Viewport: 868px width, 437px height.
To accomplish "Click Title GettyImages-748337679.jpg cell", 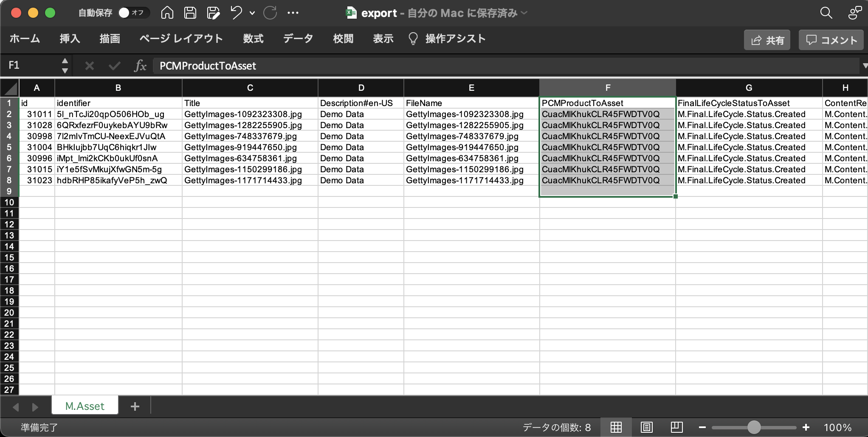I will click(x=250, y=136).
